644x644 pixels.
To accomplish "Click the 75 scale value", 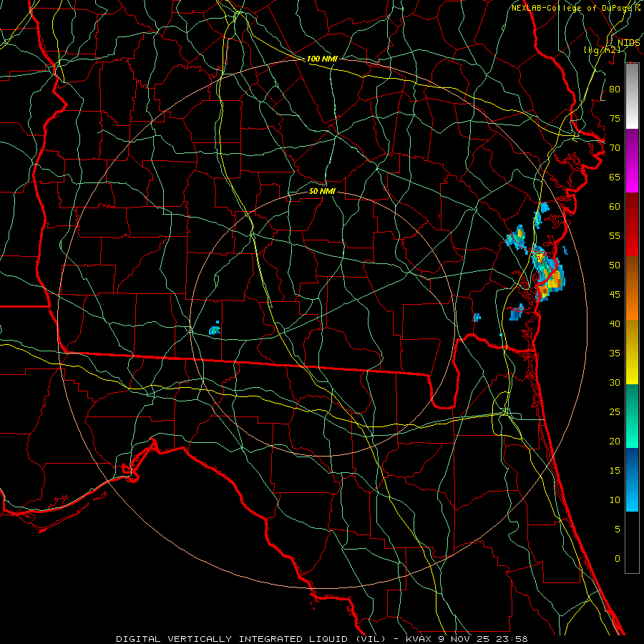I will click(x=615, y=118).
